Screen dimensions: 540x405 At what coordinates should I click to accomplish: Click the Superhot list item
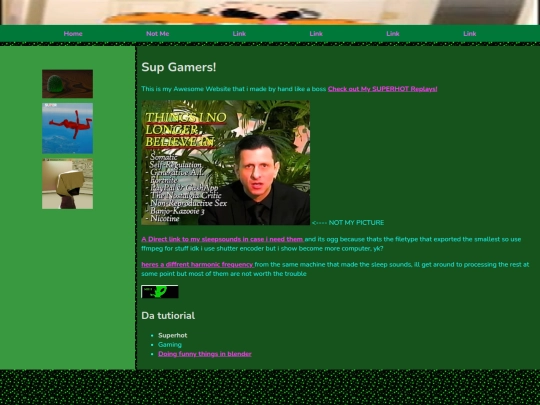[x=173, y=335]
